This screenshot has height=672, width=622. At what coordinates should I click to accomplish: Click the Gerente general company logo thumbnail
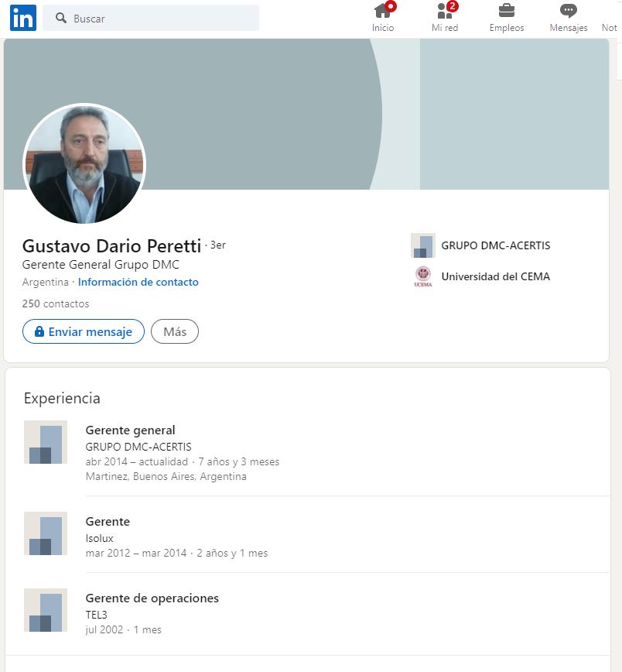pyautogui.click(x=45, y=442)
